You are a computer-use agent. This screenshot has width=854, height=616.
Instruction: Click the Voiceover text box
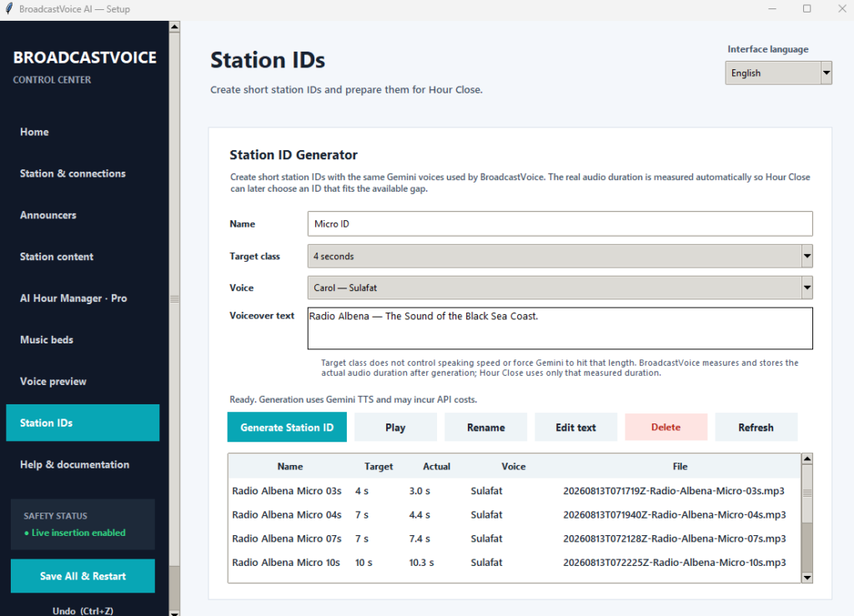(560, 328)
